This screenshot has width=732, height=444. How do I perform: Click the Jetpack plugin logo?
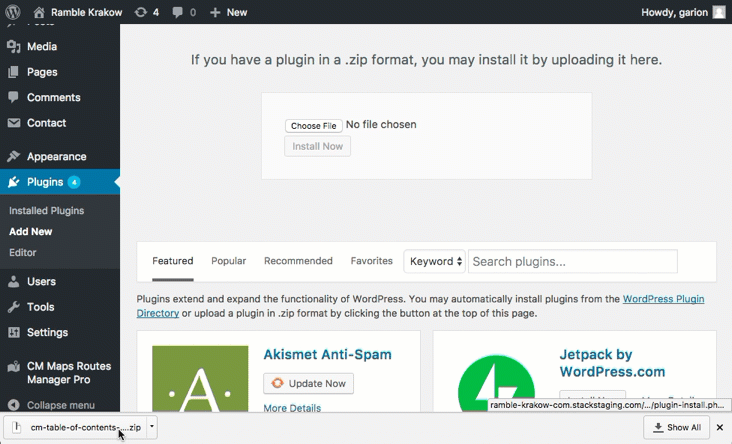tap(496, 383)
